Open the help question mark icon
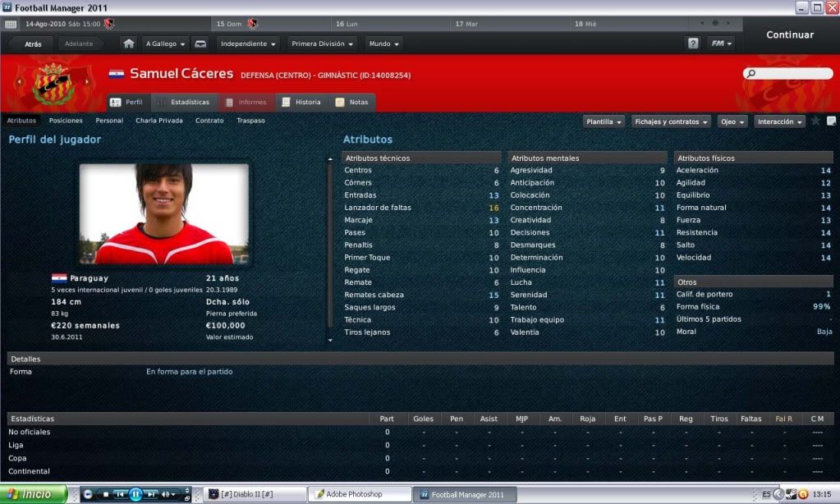Screen dimensions: 840x504 coord(693,44)
